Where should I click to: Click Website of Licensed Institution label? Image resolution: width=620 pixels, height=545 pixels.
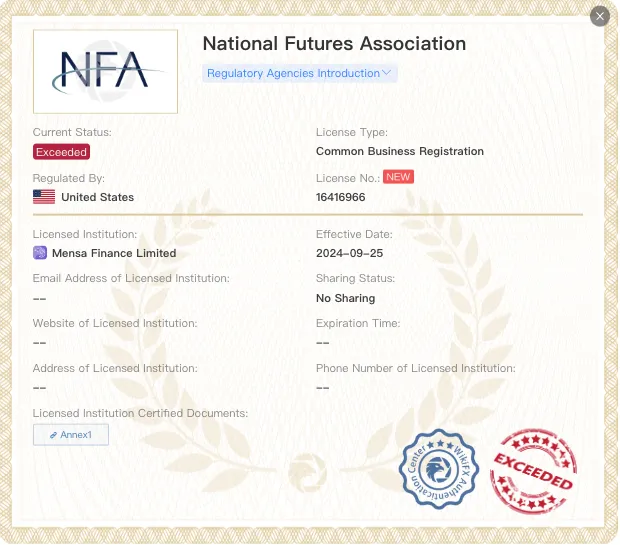pyautogui.click(x=115, y=323)
